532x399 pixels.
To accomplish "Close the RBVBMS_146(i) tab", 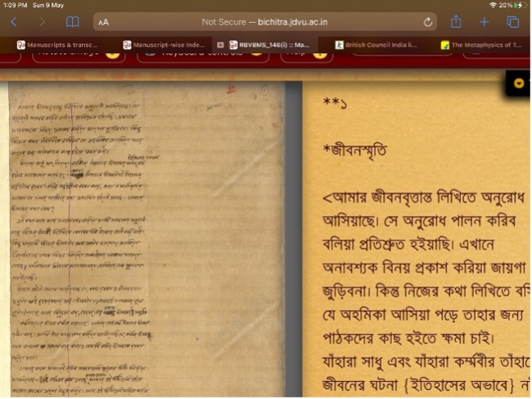I will 220,44.
